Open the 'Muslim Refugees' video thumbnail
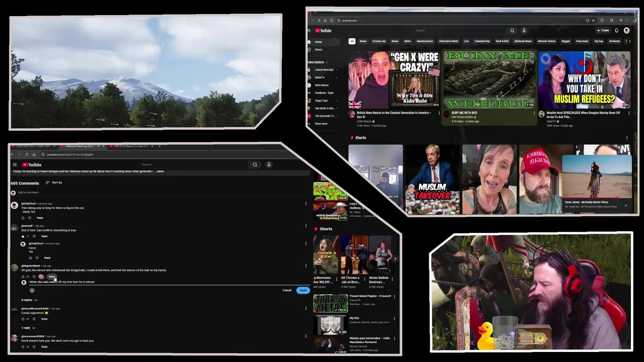The height and width of the screenshot is (362, 644). (584, 80)
